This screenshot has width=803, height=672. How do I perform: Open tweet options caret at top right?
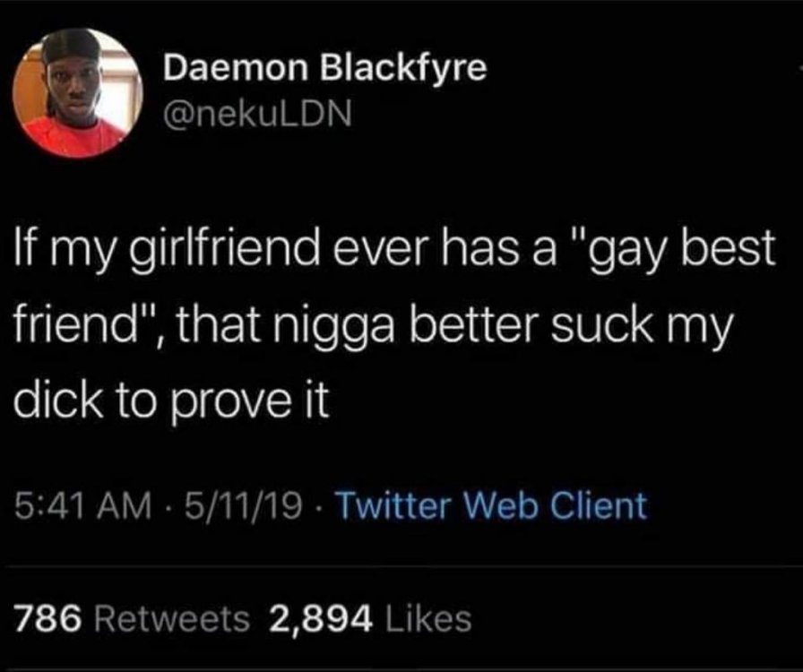800,66
